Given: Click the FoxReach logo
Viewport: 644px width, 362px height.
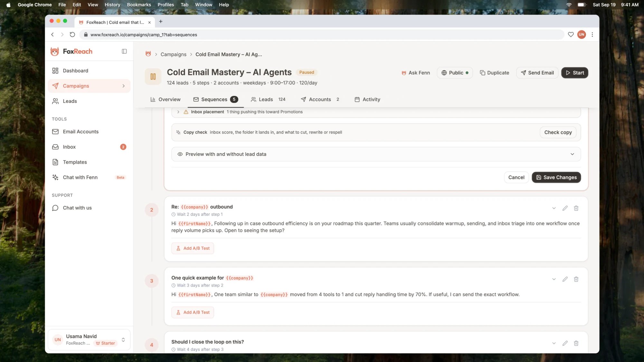Looking at the screenshot, I should tap(71, 51).
